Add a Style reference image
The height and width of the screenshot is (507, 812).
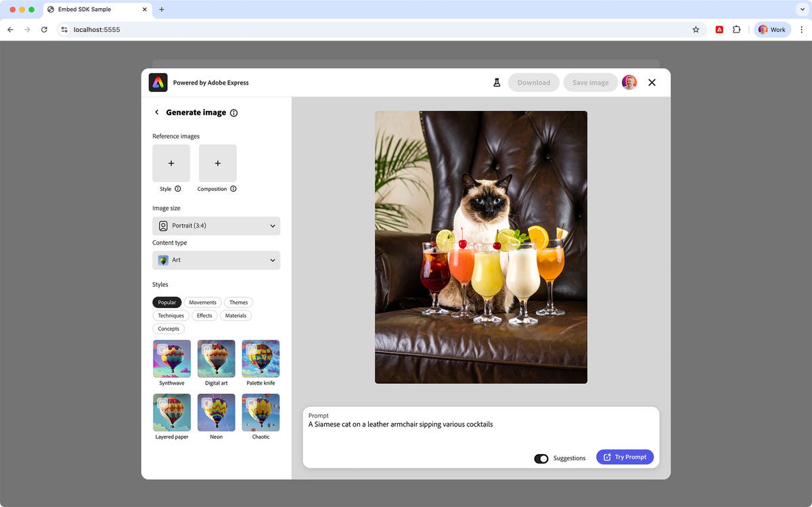171,163
